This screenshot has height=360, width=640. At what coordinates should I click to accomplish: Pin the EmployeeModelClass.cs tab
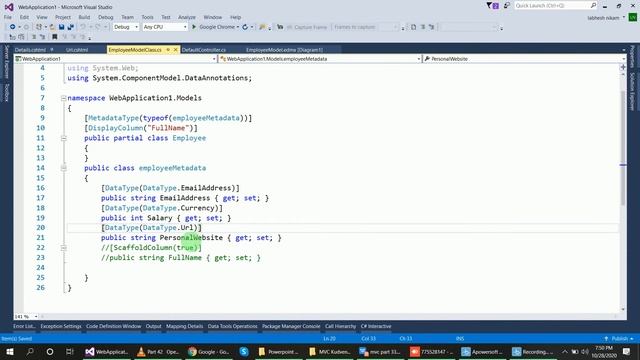click(168, 50)
